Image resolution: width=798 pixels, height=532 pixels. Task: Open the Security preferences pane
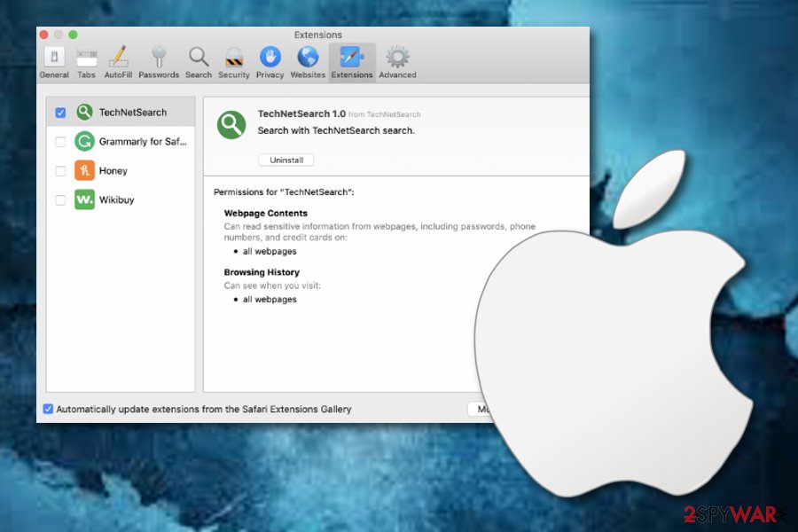pyautogui.click(x=233, y=62)
